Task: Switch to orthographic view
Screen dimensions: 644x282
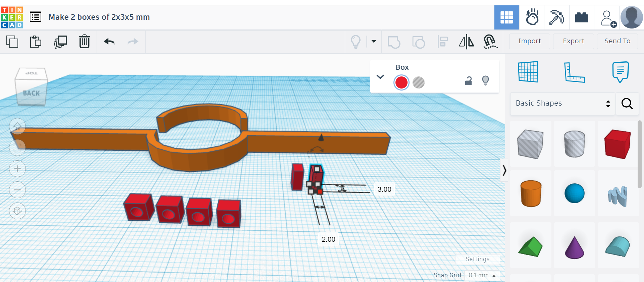Action: point(17,211)
